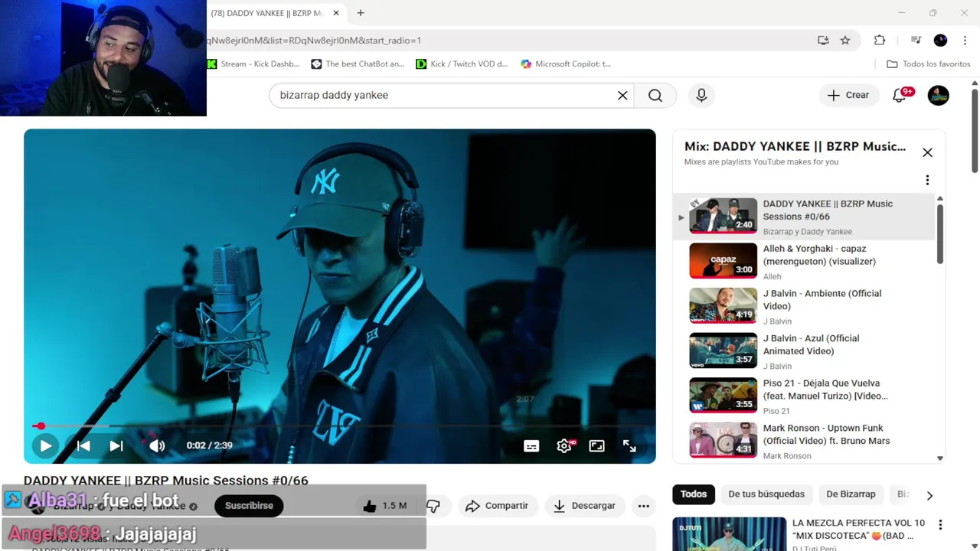Open Stream - Kick Dashboard bookmark
Screen dimensions: 980x551
click(x=253, y=64)
